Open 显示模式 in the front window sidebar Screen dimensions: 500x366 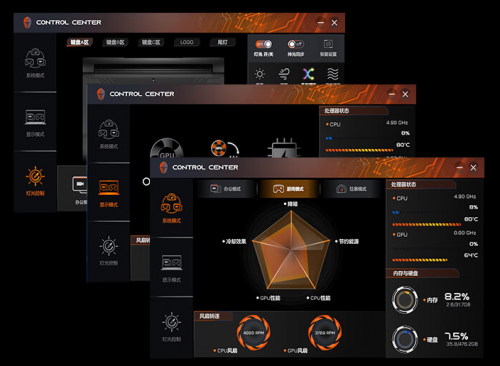point(171,268)
